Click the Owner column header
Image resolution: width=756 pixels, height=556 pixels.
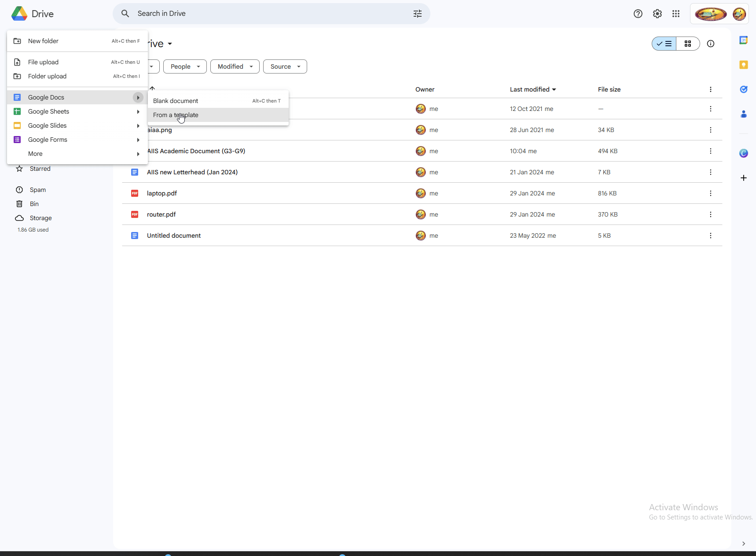click(425, 89)
